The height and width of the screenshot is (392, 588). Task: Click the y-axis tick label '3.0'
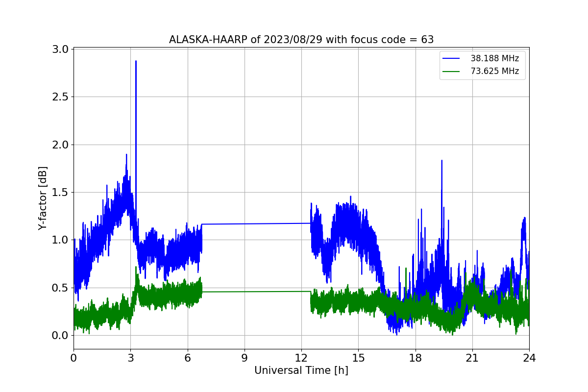tap(60, 49)
